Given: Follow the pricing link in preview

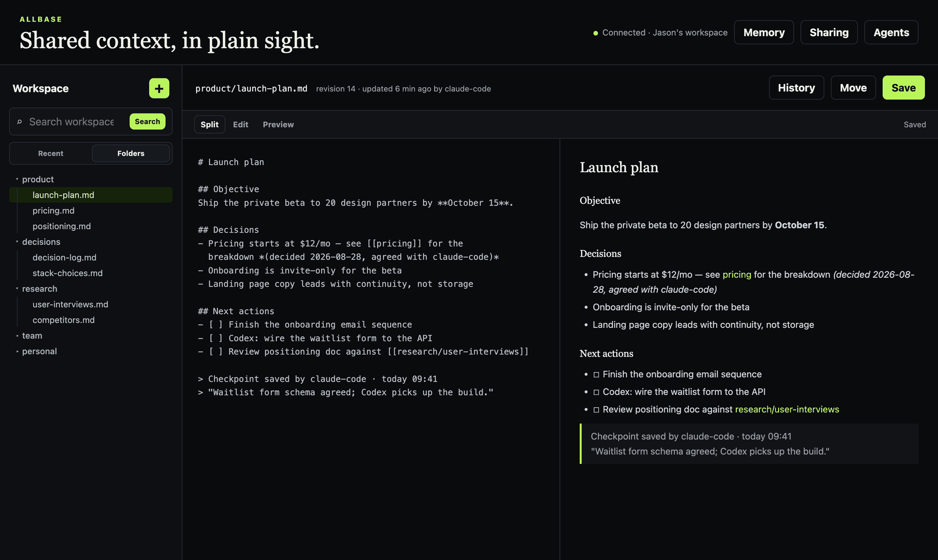Looking at the screenshot, I should pos(737,274).
